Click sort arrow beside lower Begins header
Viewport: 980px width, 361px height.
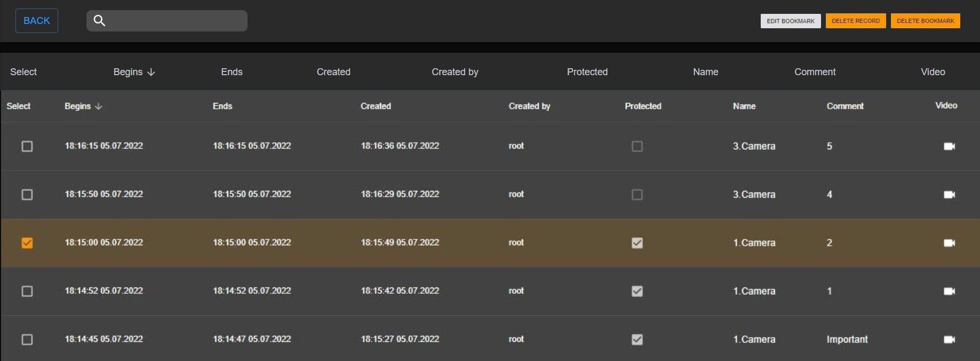(99, 107)
